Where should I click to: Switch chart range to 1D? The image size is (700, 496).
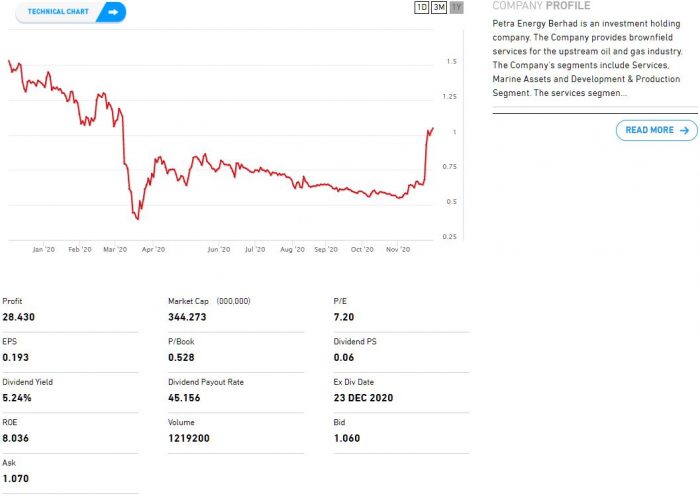(421, 7)
